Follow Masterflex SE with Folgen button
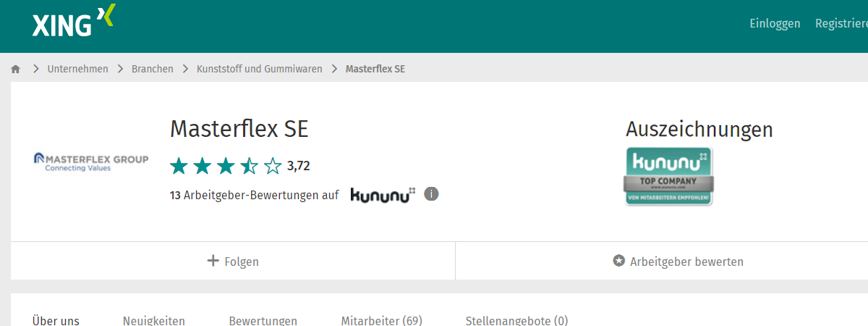The width and height of the screenshot is (868, 326). coord(233,262)
